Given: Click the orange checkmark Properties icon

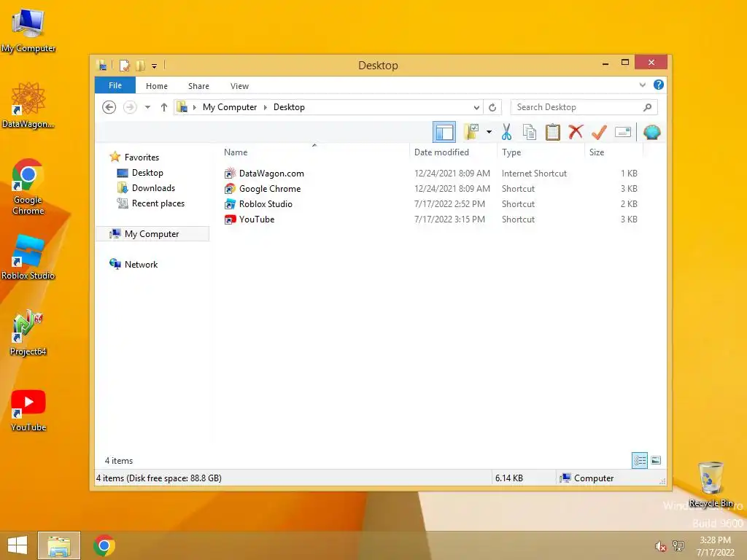Looking at the screenshot, I should pos(599,132).
